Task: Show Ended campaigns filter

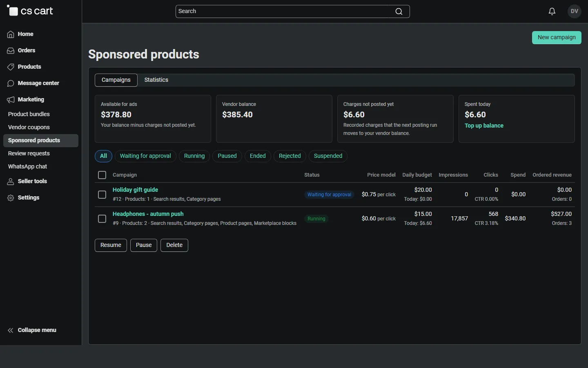Action: (x=258, y=156)
